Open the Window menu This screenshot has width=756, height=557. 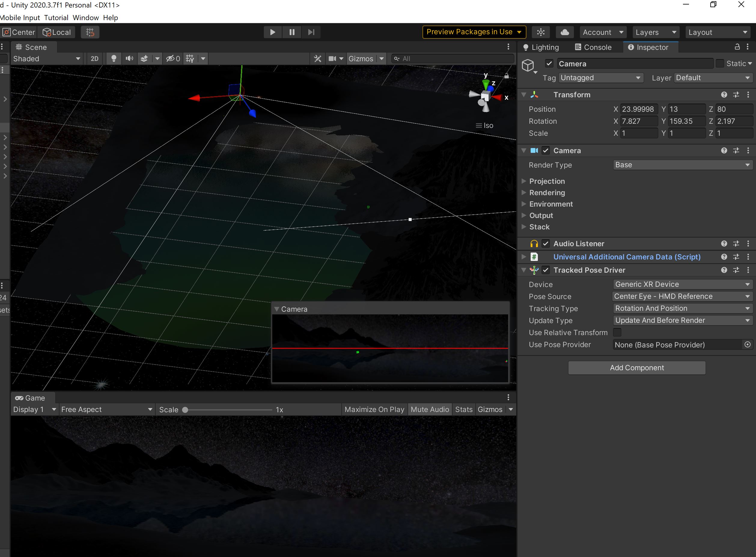point(86,17)
